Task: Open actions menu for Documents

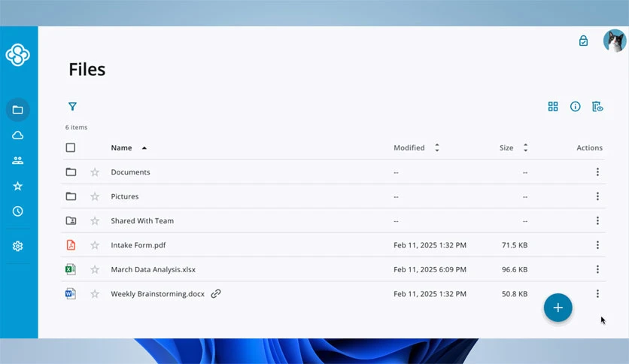Action: [597, 172]
